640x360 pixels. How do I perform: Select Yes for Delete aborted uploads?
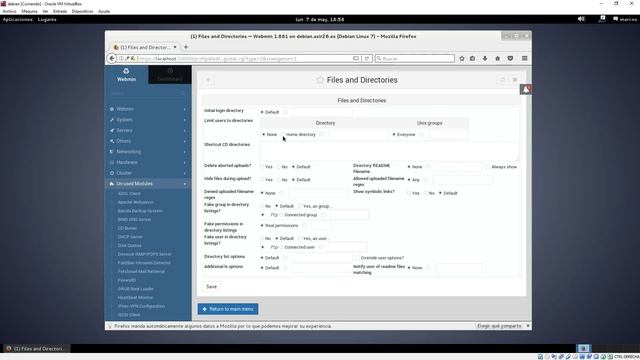[x=262, y=167]
